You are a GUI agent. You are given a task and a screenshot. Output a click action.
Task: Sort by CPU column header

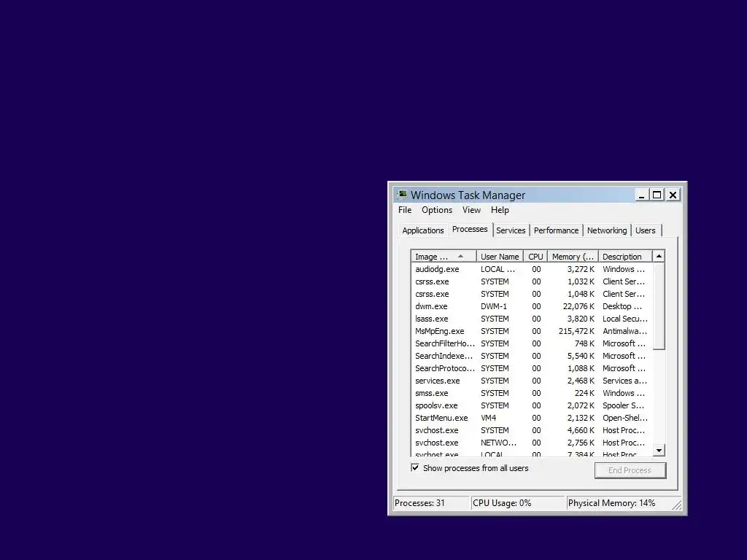[535, 257]
